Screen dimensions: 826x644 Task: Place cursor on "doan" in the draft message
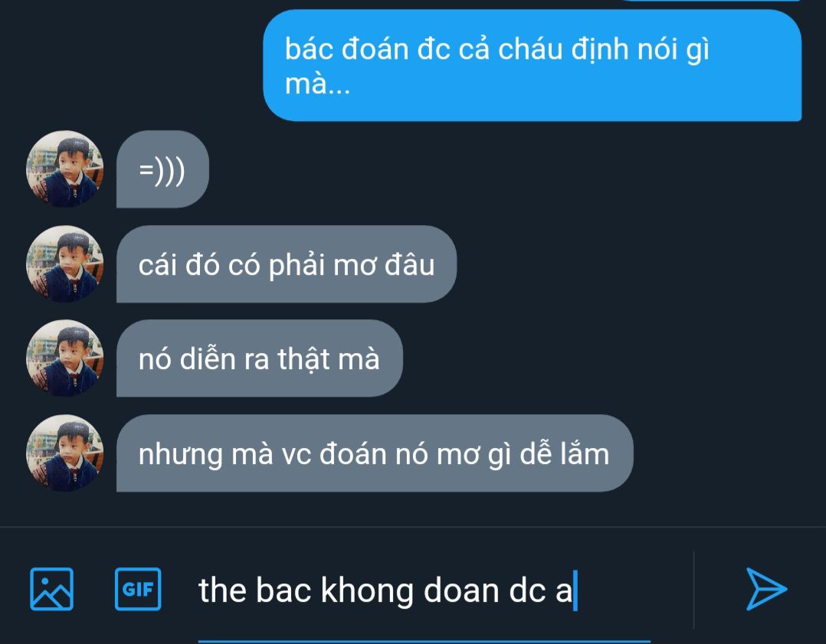coord(461,590)
